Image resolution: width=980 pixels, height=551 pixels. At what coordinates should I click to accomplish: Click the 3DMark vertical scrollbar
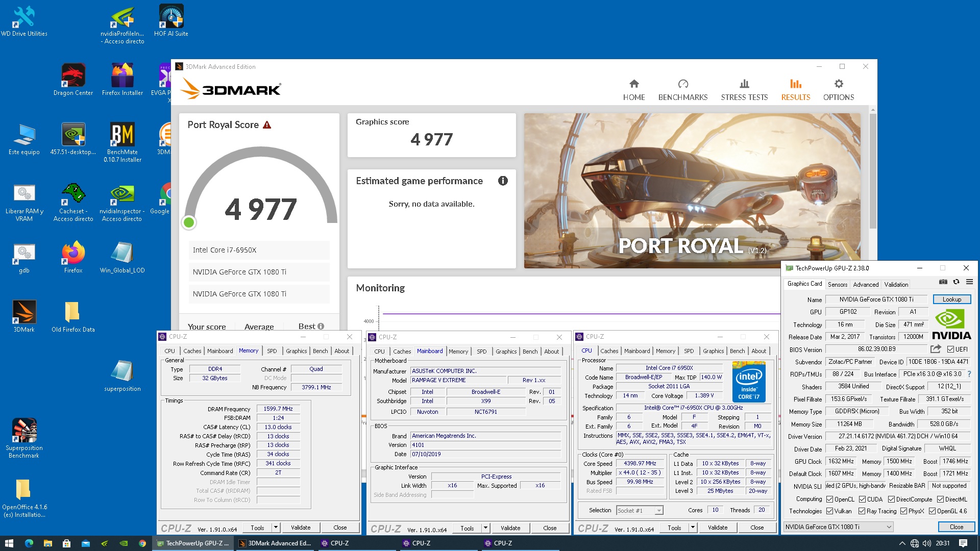[x=872, y=171]
